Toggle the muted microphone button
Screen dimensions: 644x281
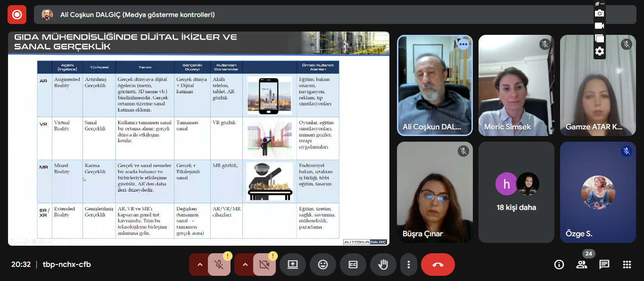219,265
